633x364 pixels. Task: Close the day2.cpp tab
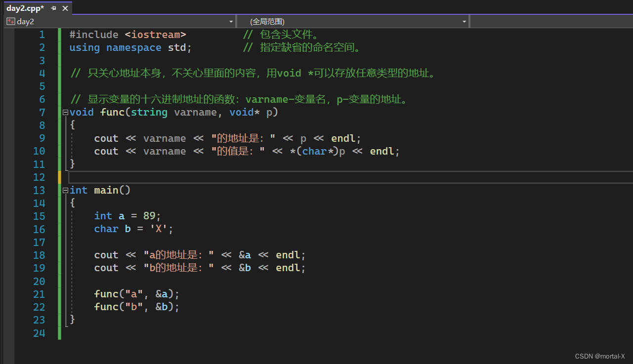65,8
